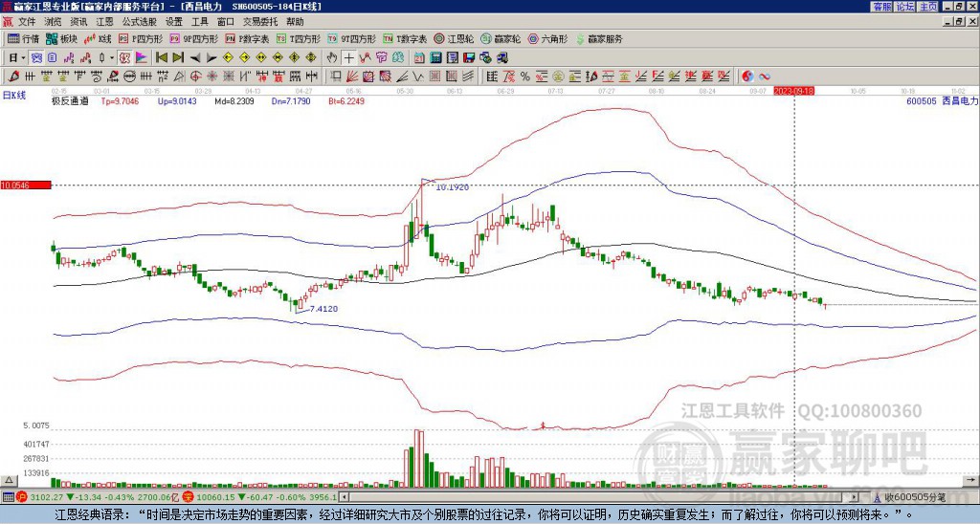Open the 9T四方形 tool
This screenshot has height=524, width=980.
(x=351, y=38)
